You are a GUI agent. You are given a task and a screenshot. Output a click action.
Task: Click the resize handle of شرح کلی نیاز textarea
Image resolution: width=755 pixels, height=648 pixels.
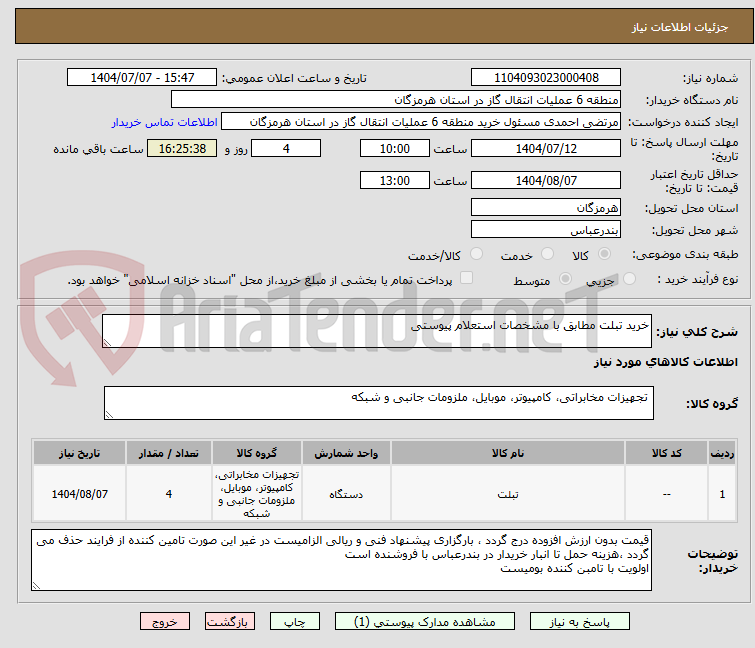tap(107, 342)
